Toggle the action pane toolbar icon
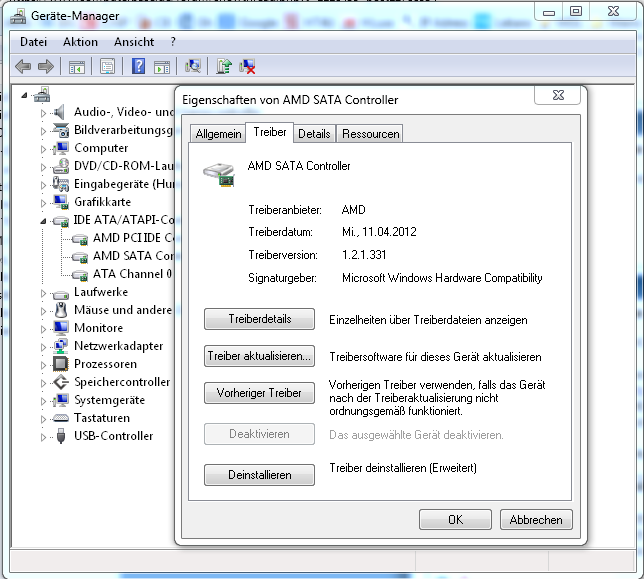Viewport: 644px width, 579px height. (162, 67)
